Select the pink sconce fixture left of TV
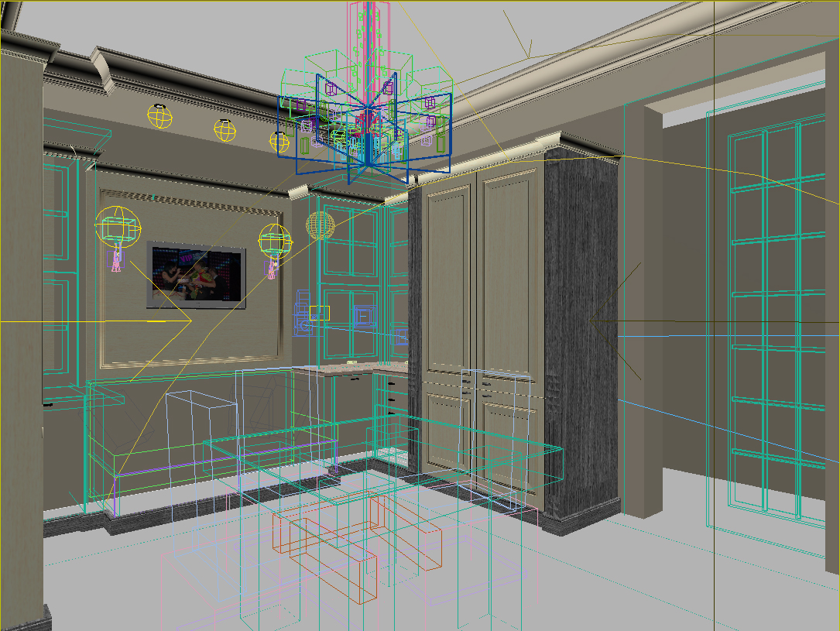The image size is (840, 631). [116, 258]
